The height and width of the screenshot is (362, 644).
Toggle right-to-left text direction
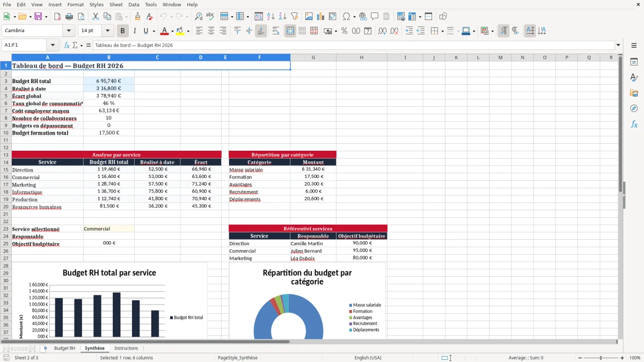pos(515,31)
